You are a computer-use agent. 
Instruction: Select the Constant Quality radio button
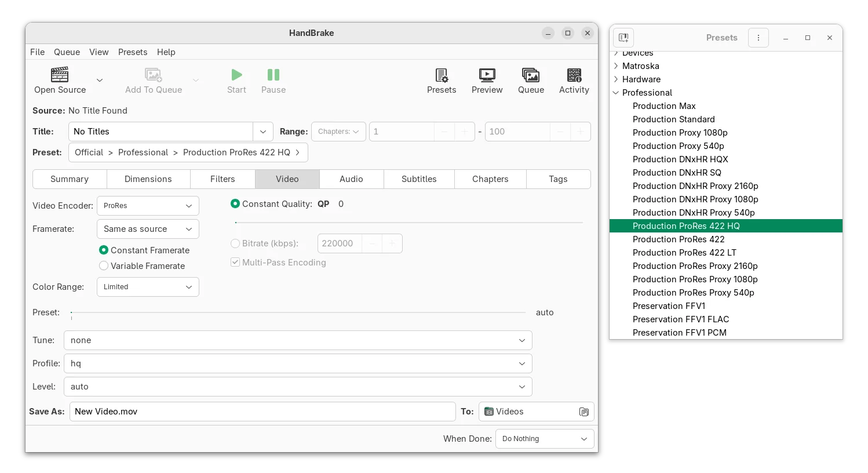click(235, 204)
